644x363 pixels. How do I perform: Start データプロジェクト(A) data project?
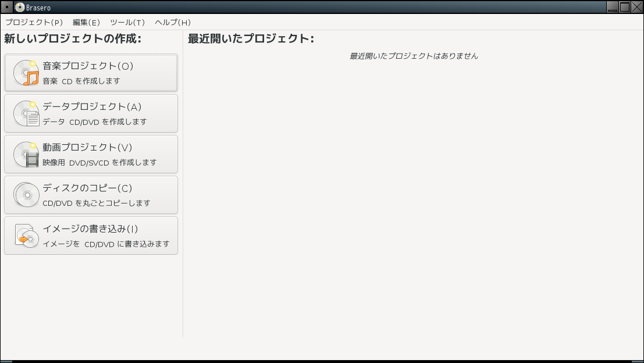[x=91, y=113]
